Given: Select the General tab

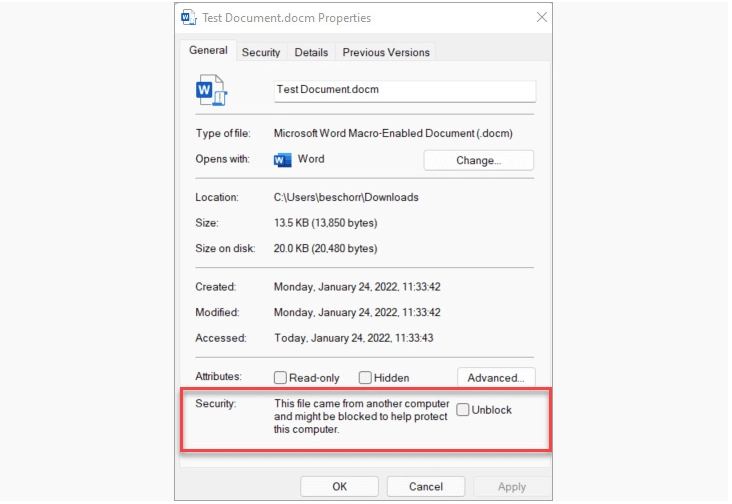Looking at the screenshot, I should (x=208, y=50).
